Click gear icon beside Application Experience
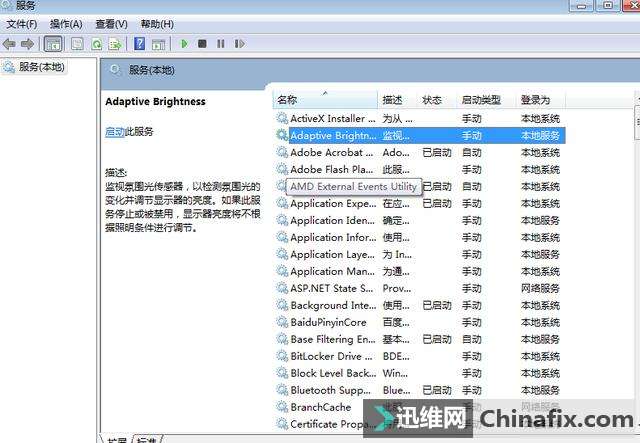This screenshot has height=443, width=640. (x=282, y=203)
